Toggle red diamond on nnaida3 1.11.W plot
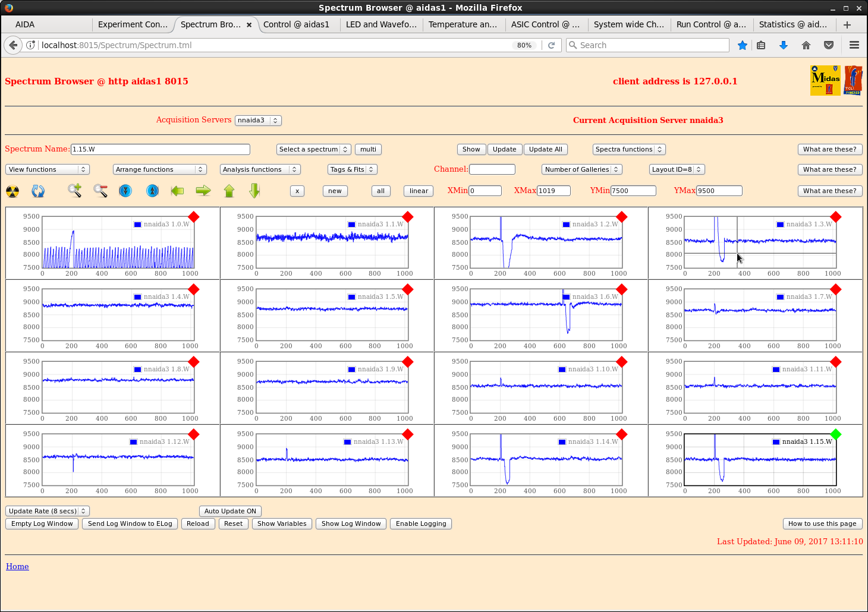The height and width of the screenshot is (612, 868). click(x=836, y=362)
